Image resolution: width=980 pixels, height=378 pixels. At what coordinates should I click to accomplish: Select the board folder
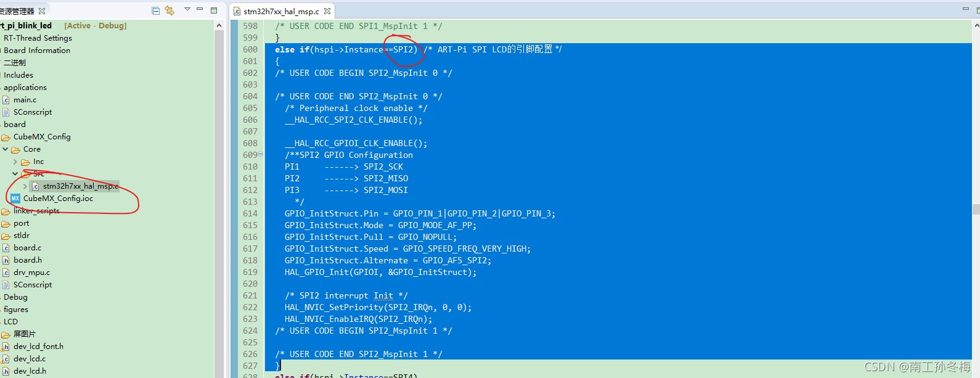pyautogui.click(x=15, y=124)
